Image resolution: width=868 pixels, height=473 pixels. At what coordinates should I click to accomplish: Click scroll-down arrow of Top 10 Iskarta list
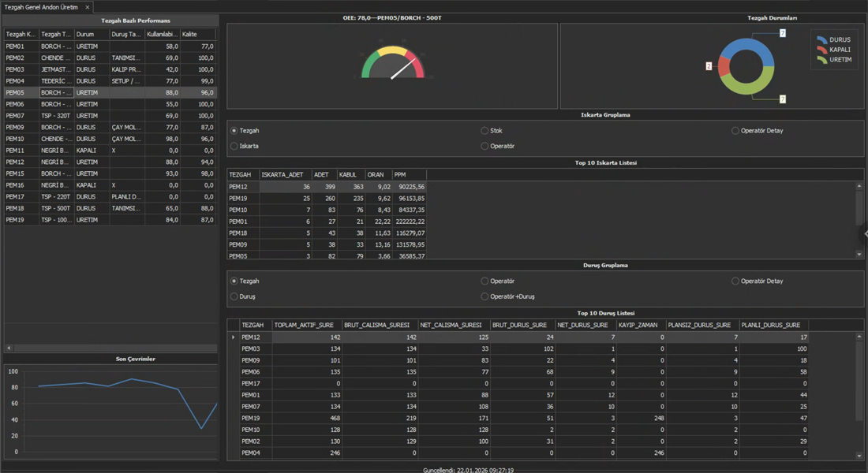[859, 255]
